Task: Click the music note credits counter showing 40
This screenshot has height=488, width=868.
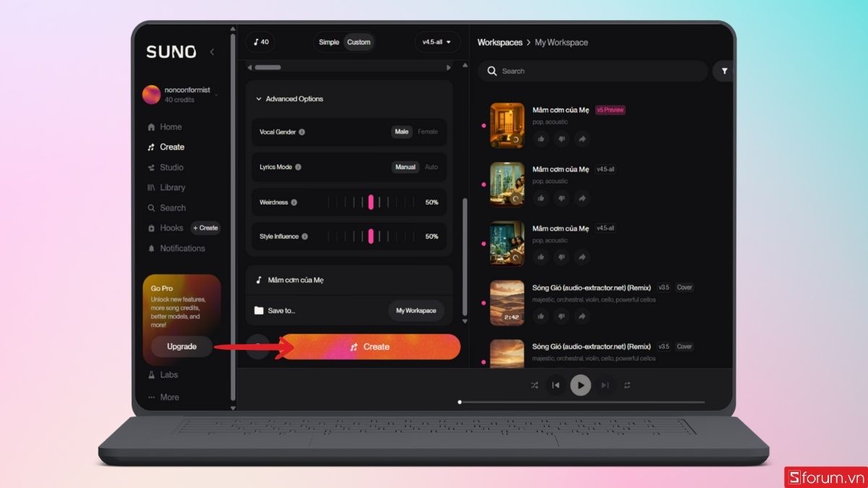Action: point(261,42)
